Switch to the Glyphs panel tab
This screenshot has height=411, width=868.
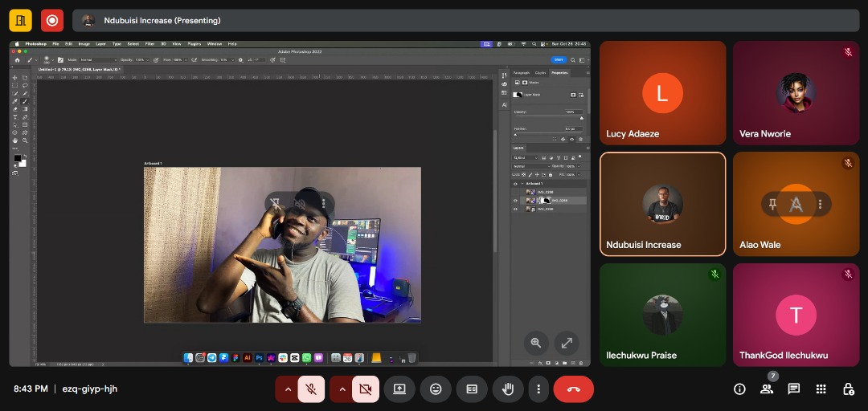click(540, 72)
